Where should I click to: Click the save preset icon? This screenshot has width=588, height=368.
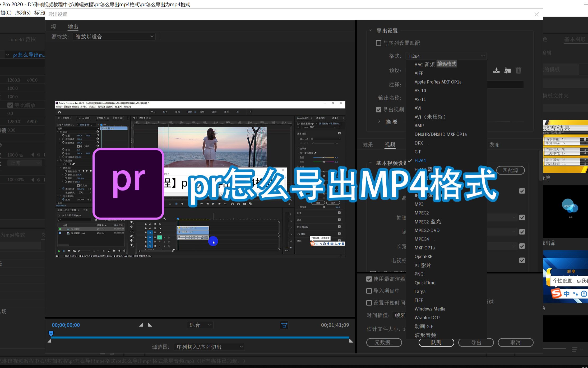tap(496, 70)
